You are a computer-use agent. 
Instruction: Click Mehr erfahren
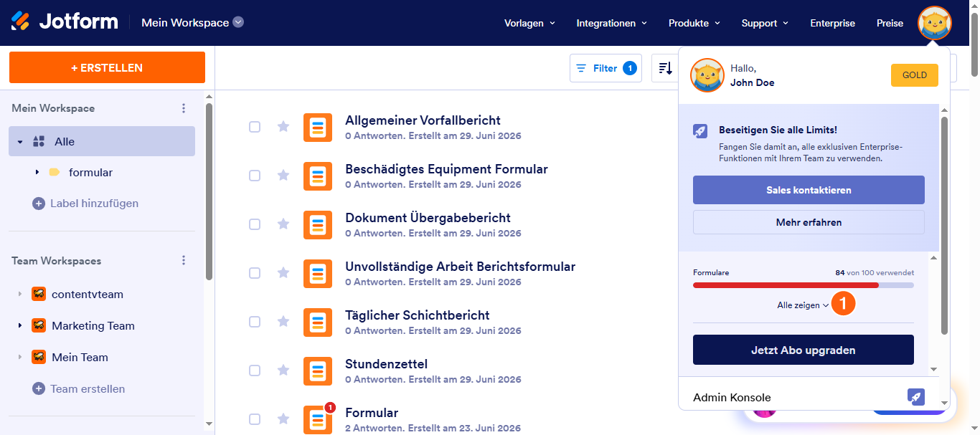(809, 222)
